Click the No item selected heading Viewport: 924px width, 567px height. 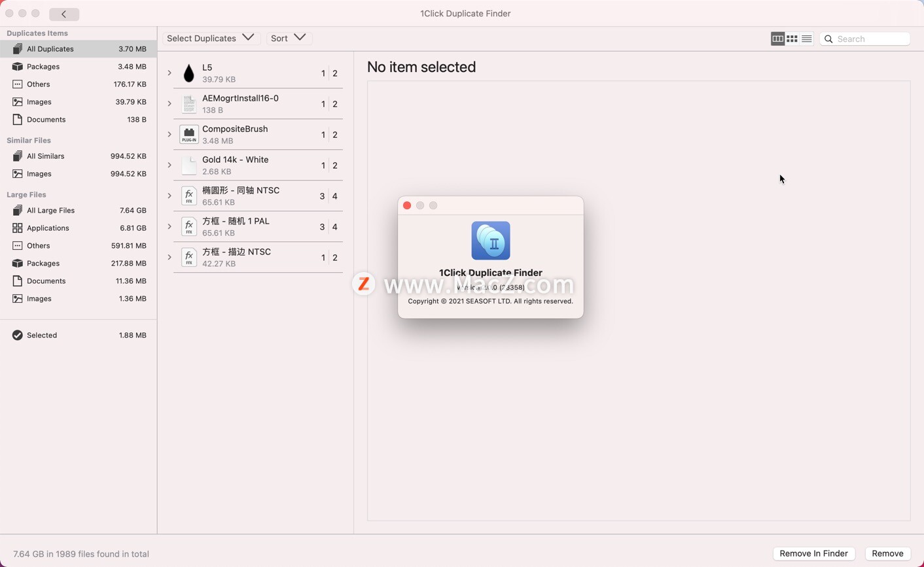(x=421, y=67)
